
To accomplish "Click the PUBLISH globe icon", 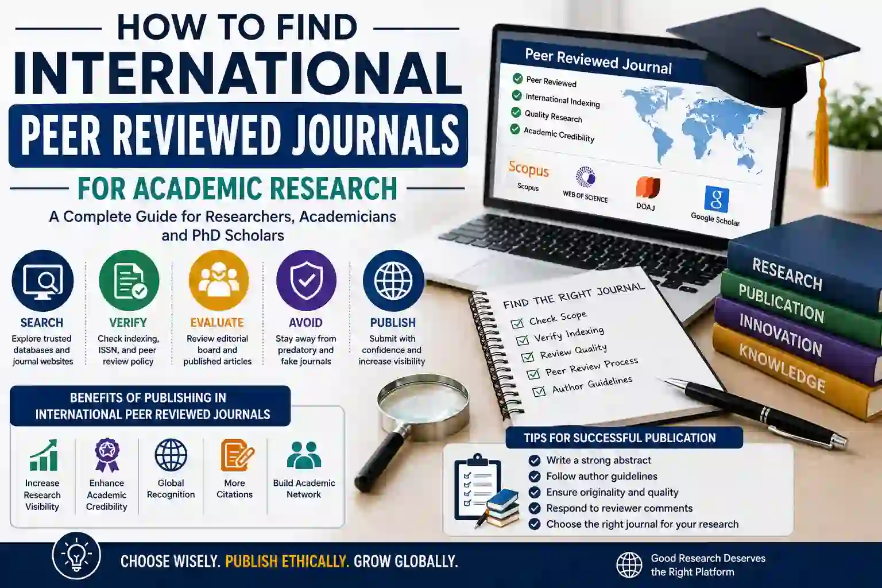I will pyautogui.click(x=393, y=281).
